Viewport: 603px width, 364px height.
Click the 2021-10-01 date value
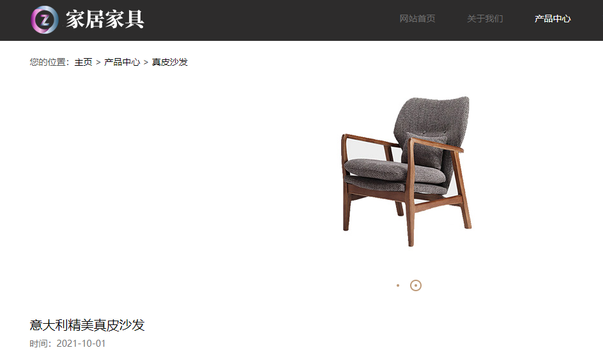coord(81,343)
